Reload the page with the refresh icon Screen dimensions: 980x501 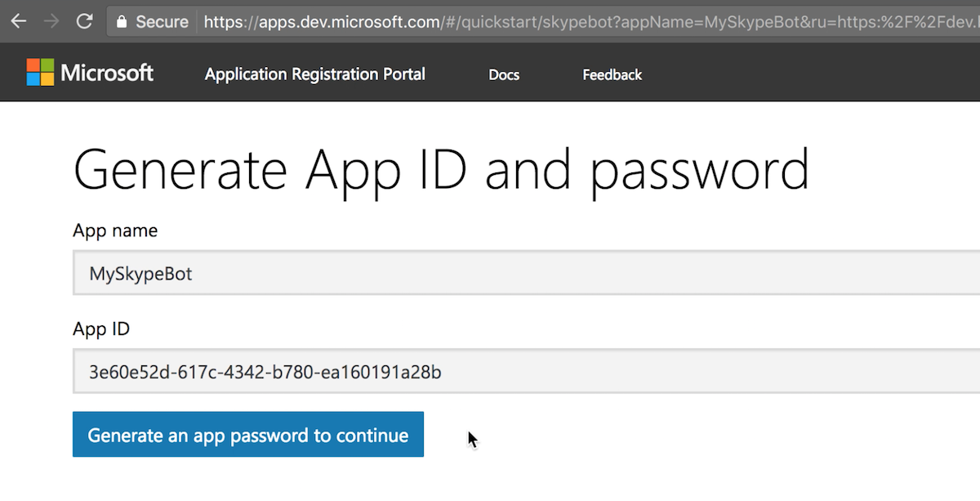[83, 21]
